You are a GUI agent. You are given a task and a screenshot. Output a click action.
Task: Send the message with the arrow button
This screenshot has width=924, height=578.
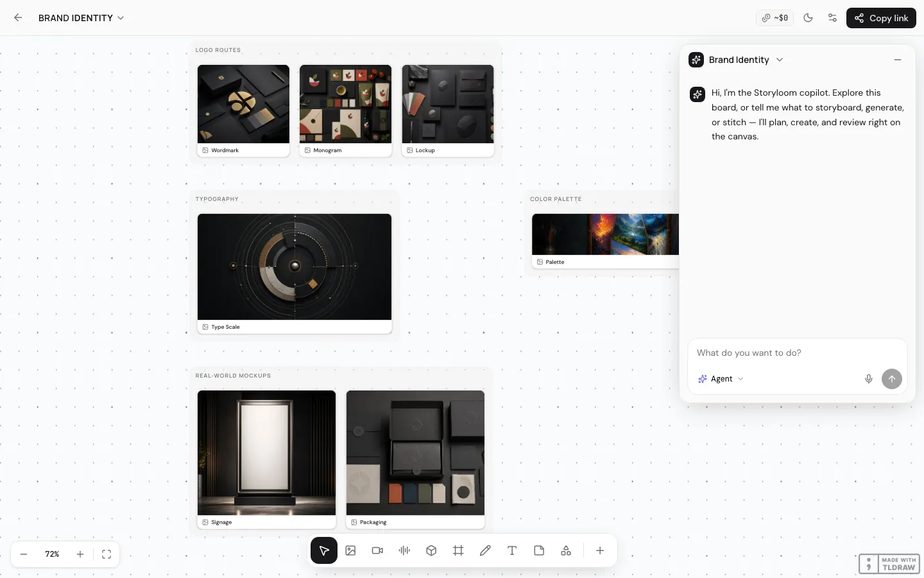pyautogui.click(x=891, y=379)
